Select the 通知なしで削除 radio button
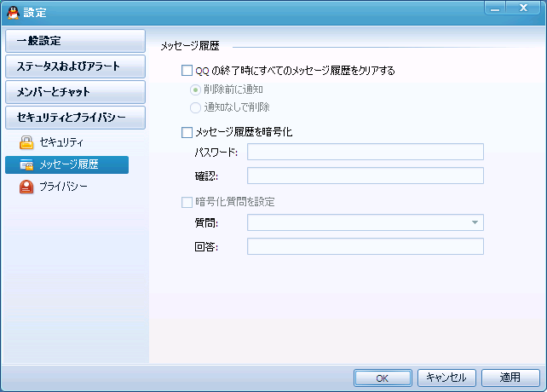Image resolution: width=547 pixels, height=392 pixels. click(x=195, y=107)
